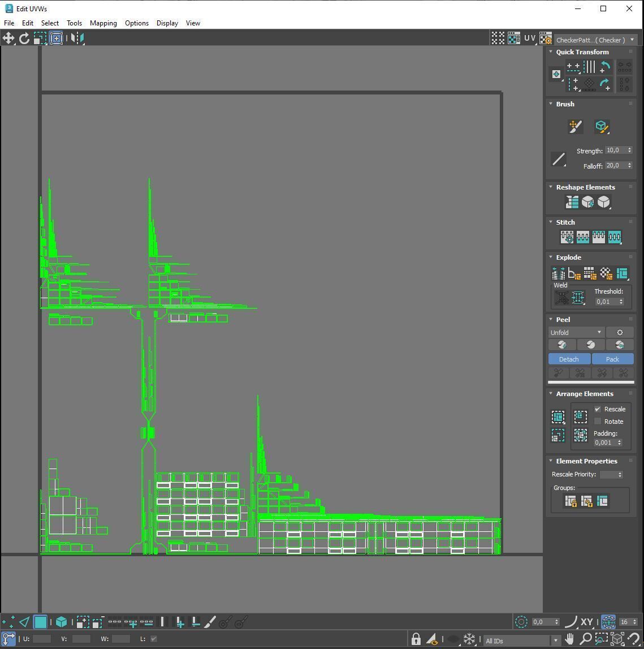The height and width of the screenshot is (649, 644).
Task: Open the Mapping menu
Action: (x=103, y=23)
